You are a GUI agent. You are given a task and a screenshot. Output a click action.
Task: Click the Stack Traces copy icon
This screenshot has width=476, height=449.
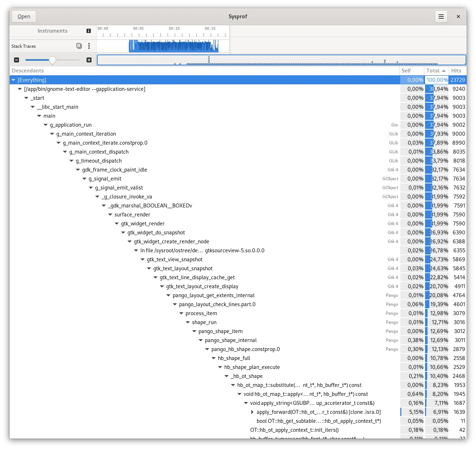[x=79, y=46]
